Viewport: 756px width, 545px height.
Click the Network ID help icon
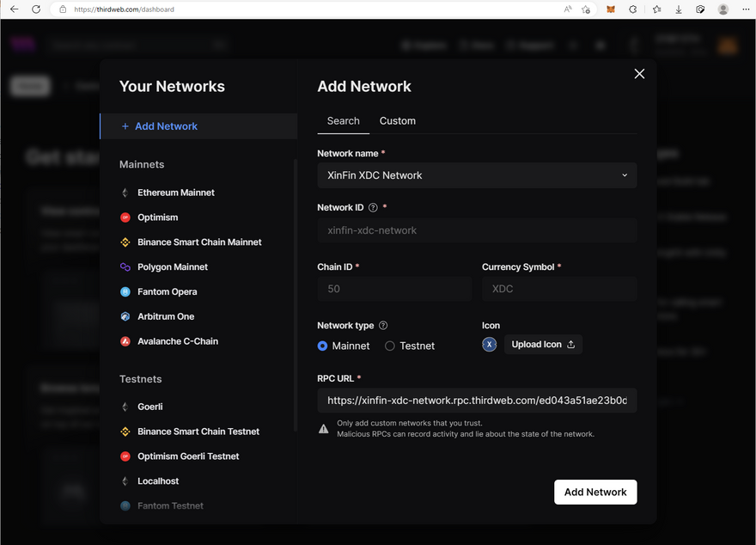pyautogui.click(x=373, y=207)
